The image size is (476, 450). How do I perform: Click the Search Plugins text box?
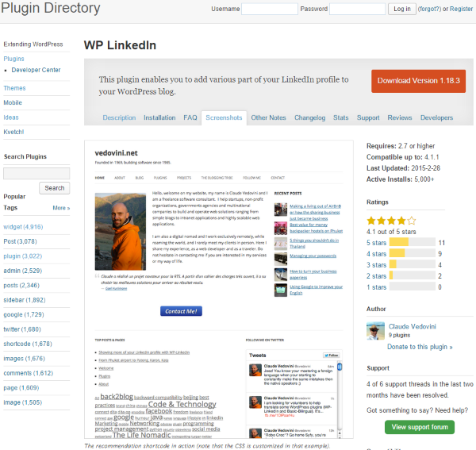pos(36,173)
